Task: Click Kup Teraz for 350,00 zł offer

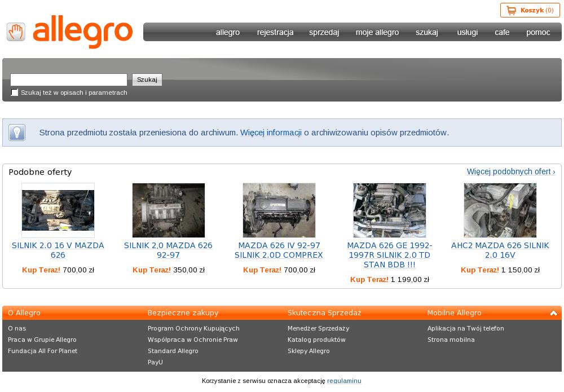Action: pyautogui.click(x=151, y=270)
